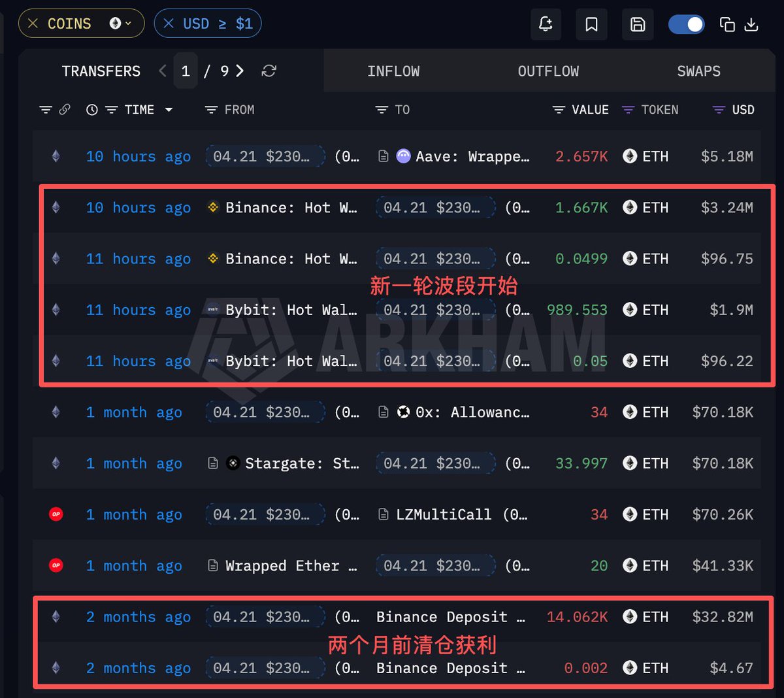The image size is (784, 698).
Task: Click the ETH token on $32.82M row
Action: tap(645, 617)
